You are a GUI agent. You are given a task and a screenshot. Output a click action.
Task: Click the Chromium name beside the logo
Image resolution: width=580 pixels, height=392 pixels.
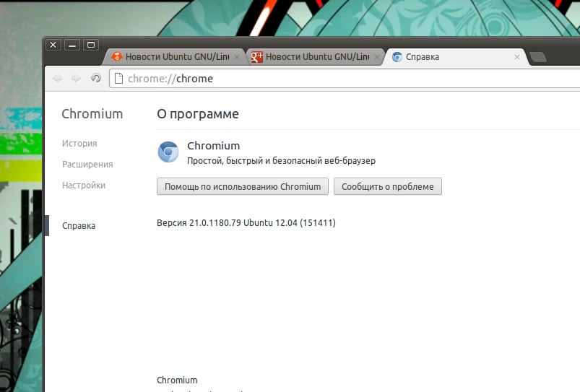213,146
